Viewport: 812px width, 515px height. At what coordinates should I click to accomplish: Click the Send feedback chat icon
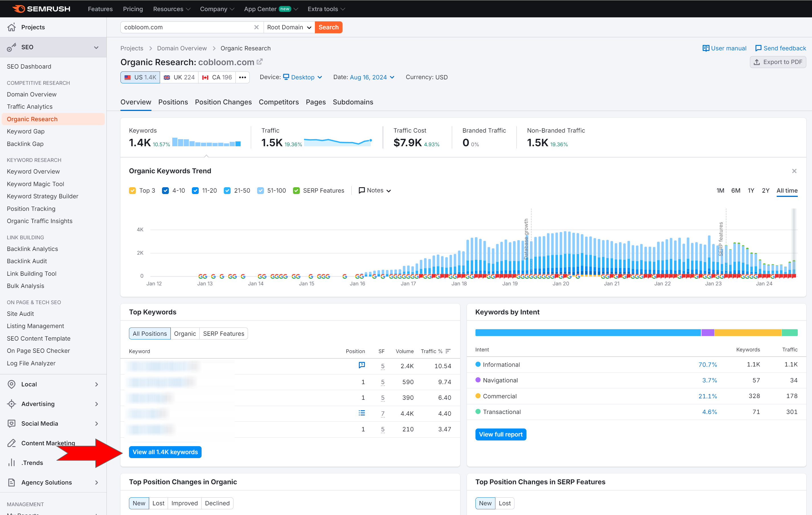[x=758, y=48]
